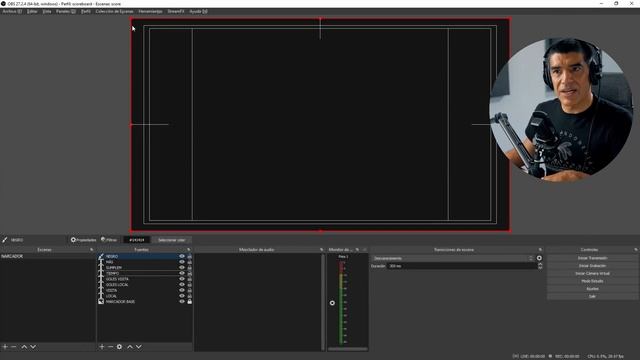The height and width of the screenshot is (360, 640).
Task: Select the GOLES VISITA source row
Action: (x=145, y=279)
